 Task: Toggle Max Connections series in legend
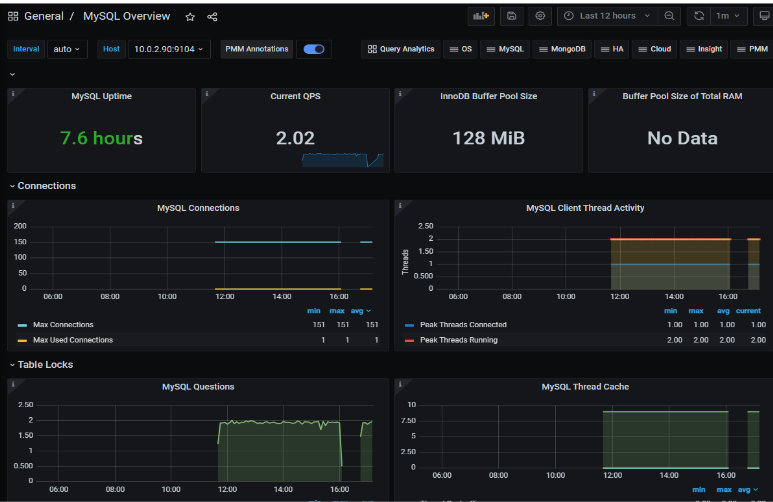(63, 324)
